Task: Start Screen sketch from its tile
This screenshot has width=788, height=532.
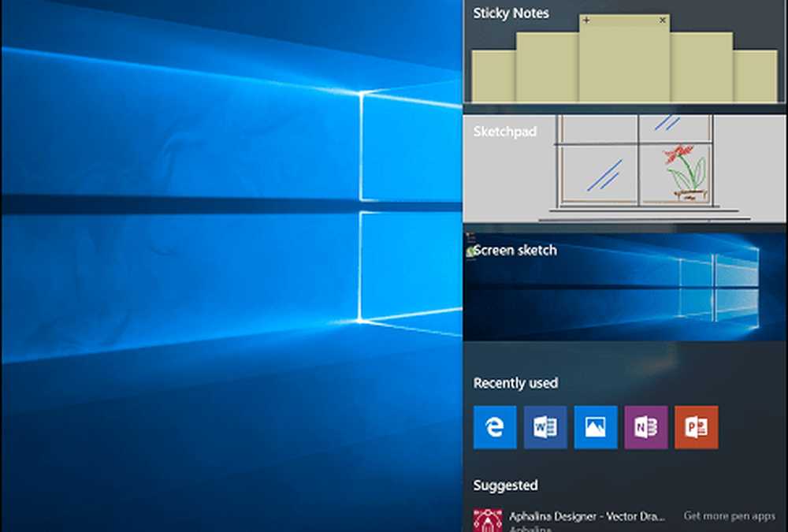Action: click(x=515, y=250)
